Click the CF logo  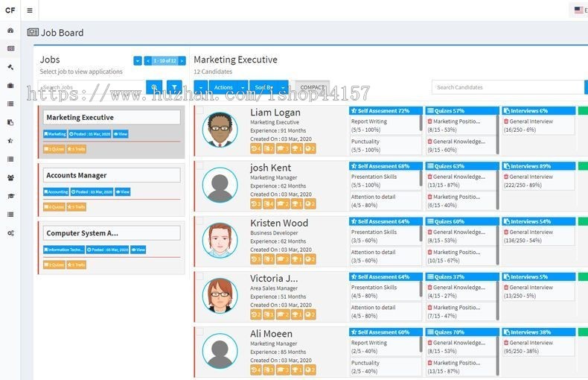[x=10, y=10]
